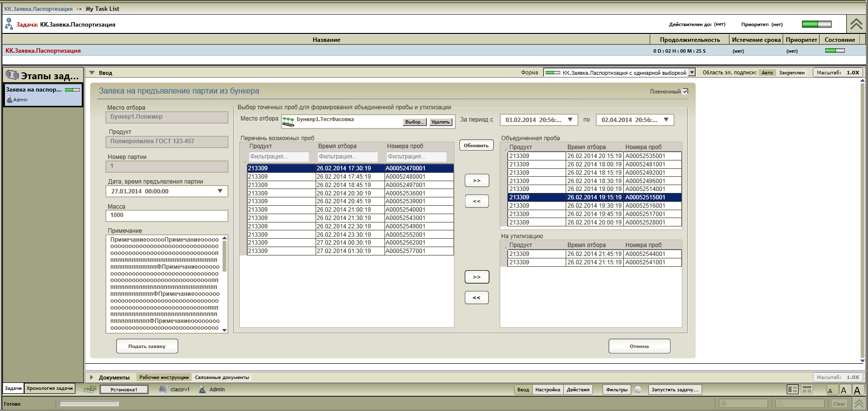Viewport: 868px width, 411px height.
Task: Collapse the task header with the double chevron
Action: [x=856, y=24]
